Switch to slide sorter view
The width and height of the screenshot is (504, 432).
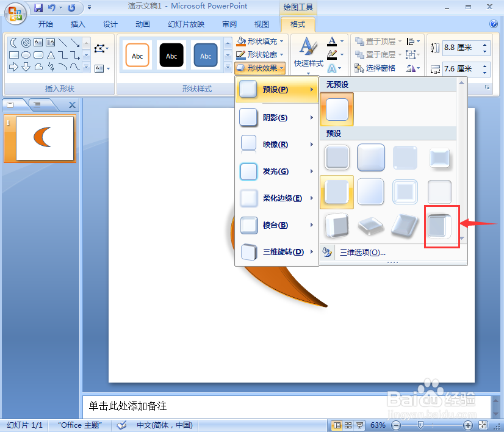click(x=348, y=425)
